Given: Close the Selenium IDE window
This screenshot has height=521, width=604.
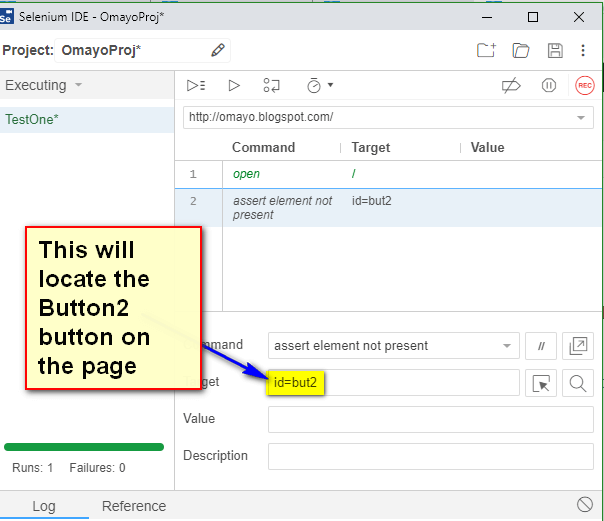Looking at the screenshot, I should (x=579, y=17).
